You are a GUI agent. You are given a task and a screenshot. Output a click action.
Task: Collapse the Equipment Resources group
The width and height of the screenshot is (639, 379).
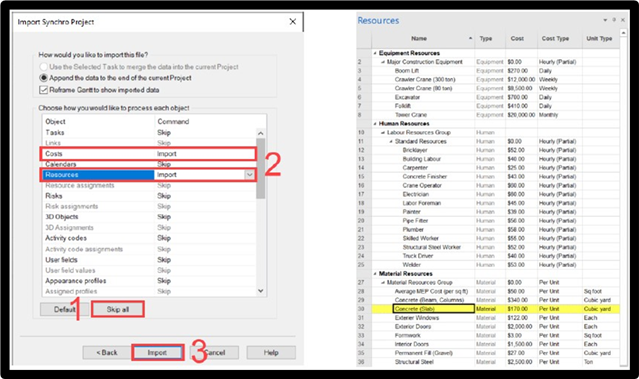point(375,53)
